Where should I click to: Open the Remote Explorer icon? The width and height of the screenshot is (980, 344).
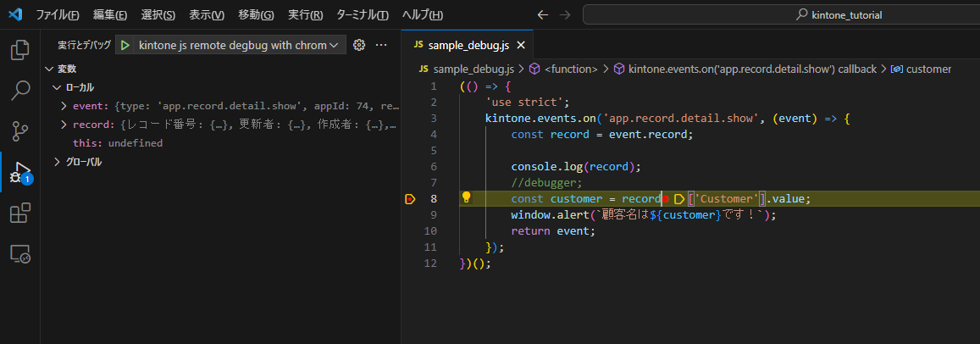click(19, 253)
